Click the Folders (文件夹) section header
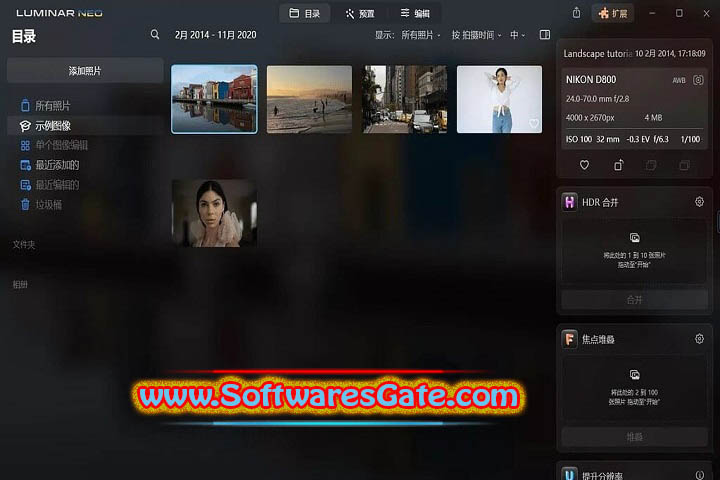Image resolution: width=720 pixels, height=480 pixels. pos(24,244)
